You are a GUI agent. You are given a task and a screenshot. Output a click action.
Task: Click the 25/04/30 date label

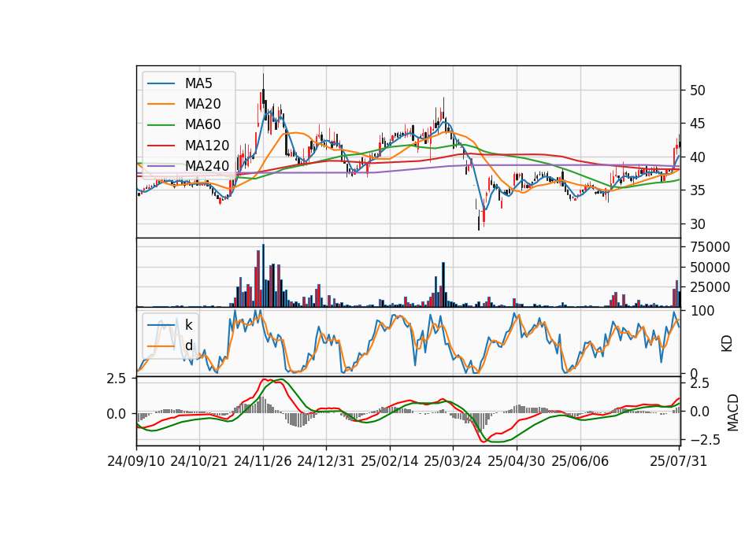(x=517, y=461)
